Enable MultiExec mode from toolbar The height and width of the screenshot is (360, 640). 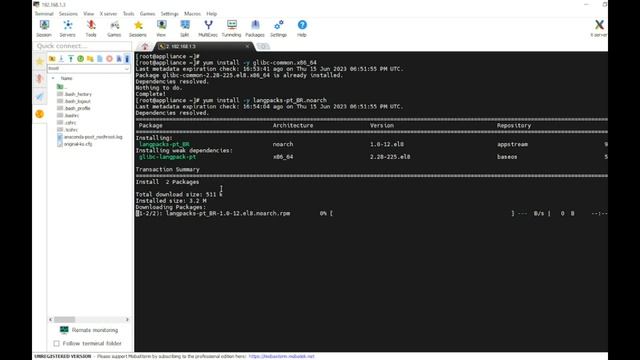(208, 29)
